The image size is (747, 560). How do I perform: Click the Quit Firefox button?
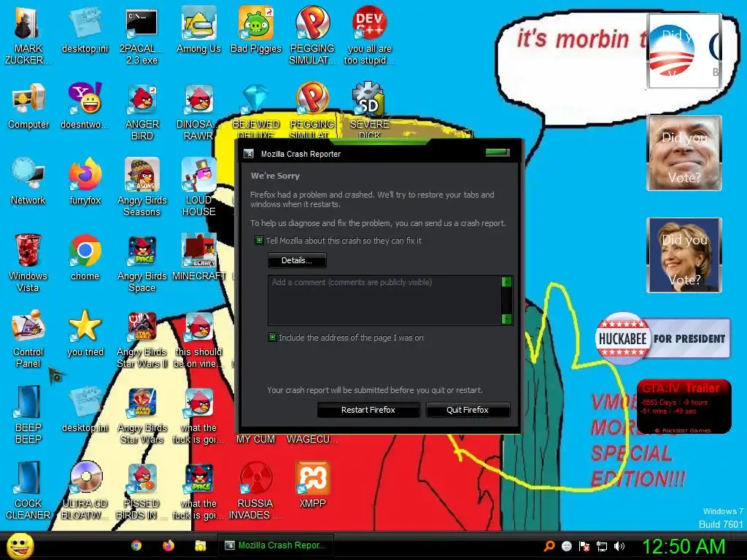point(468,410)
